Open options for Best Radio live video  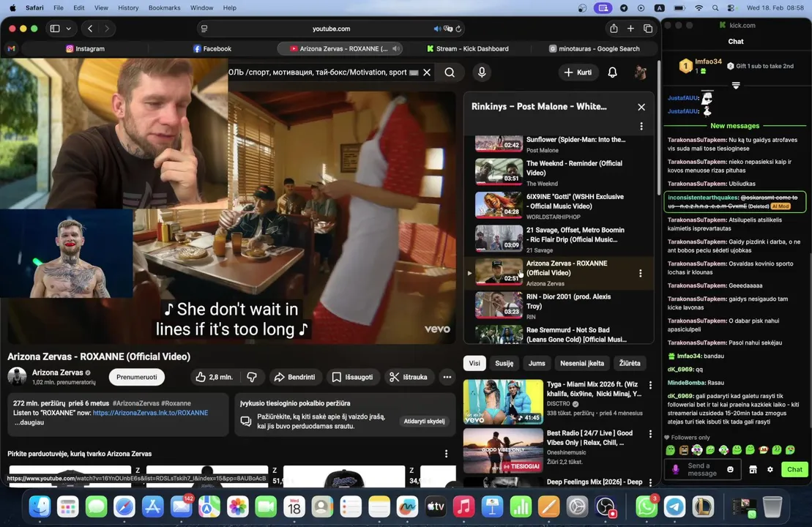tap(650, 434)
